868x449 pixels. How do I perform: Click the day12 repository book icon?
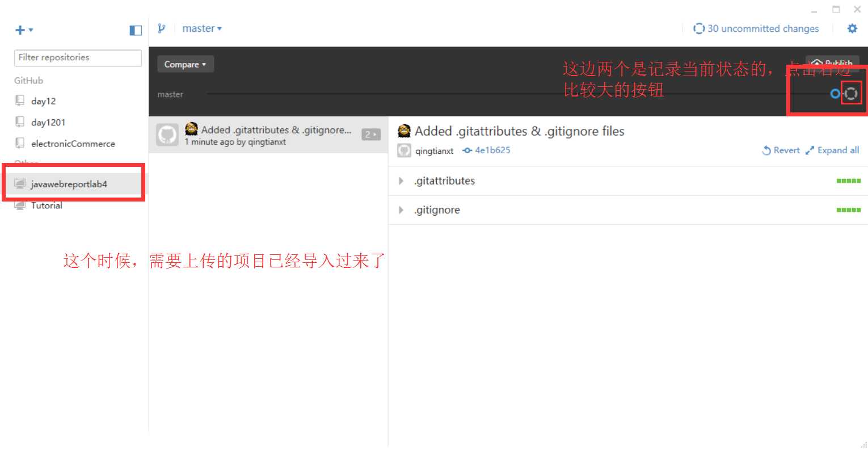(20, 100)
